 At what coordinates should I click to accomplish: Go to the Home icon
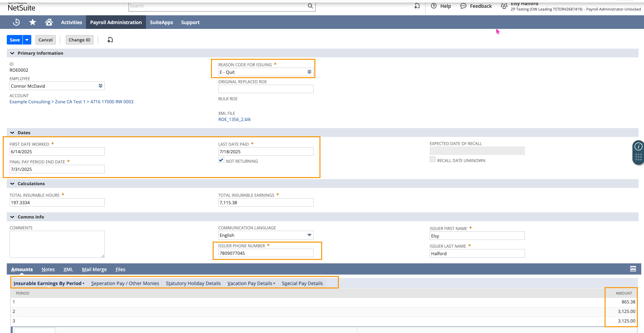49,22
